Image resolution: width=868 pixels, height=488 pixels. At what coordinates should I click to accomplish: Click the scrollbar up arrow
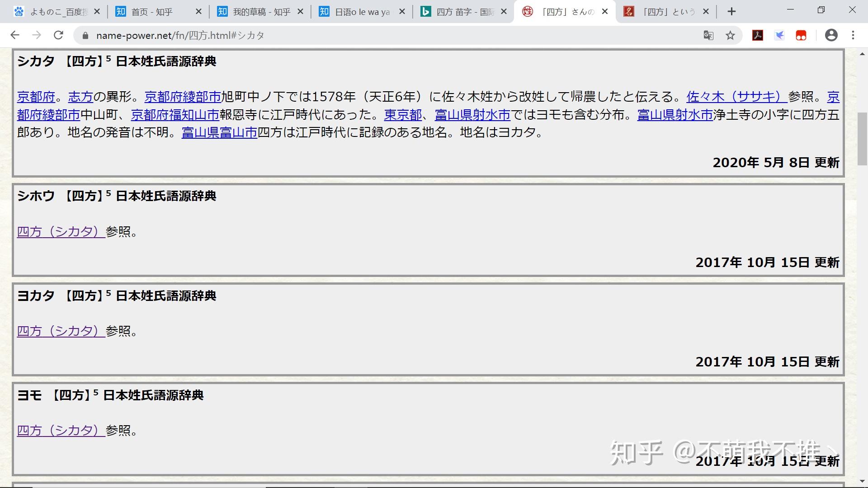point(862,54)
